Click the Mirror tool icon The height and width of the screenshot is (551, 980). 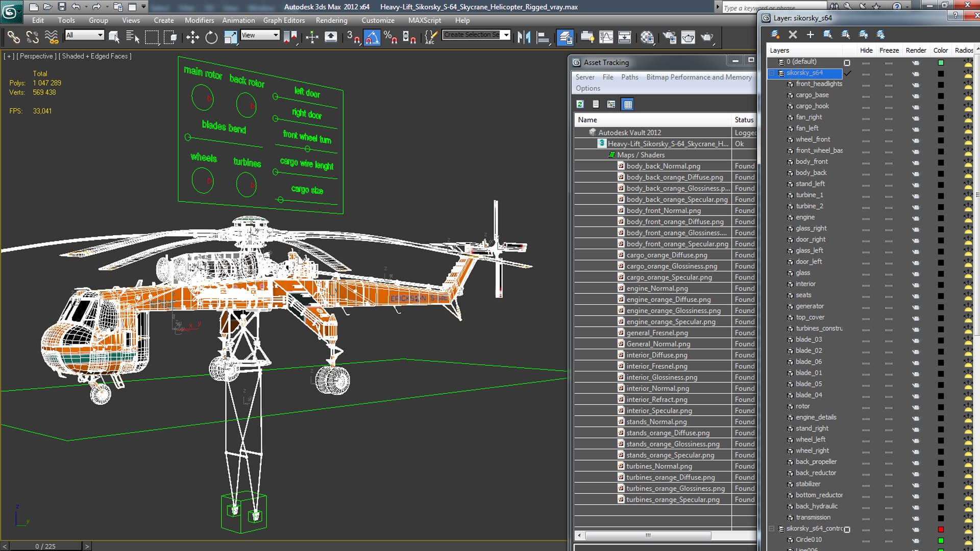pos(524,37)
